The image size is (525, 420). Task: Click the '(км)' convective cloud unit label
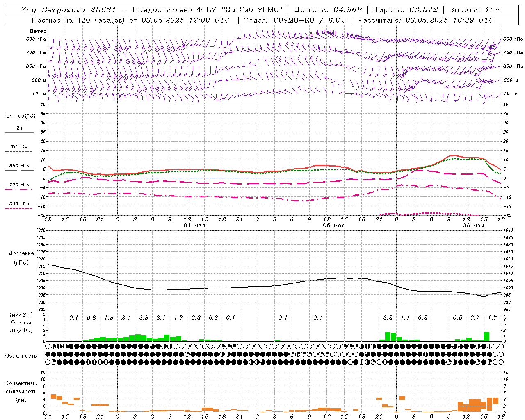coord(21,399)
